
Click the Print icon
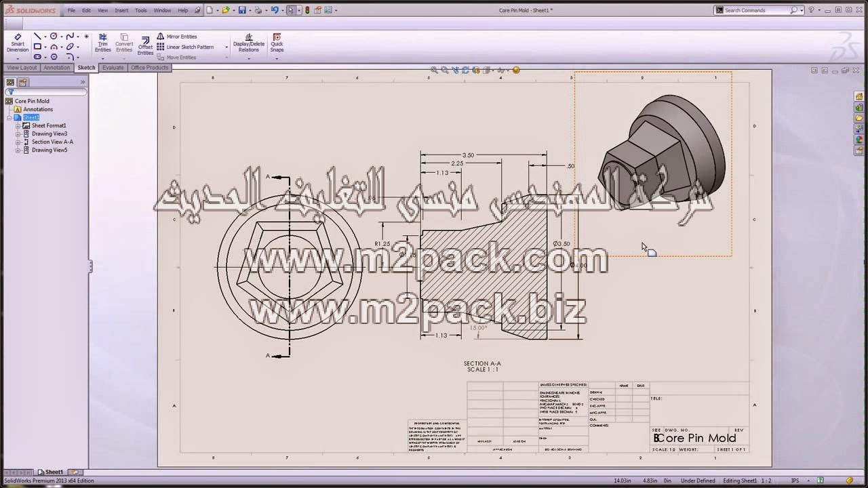258,10
